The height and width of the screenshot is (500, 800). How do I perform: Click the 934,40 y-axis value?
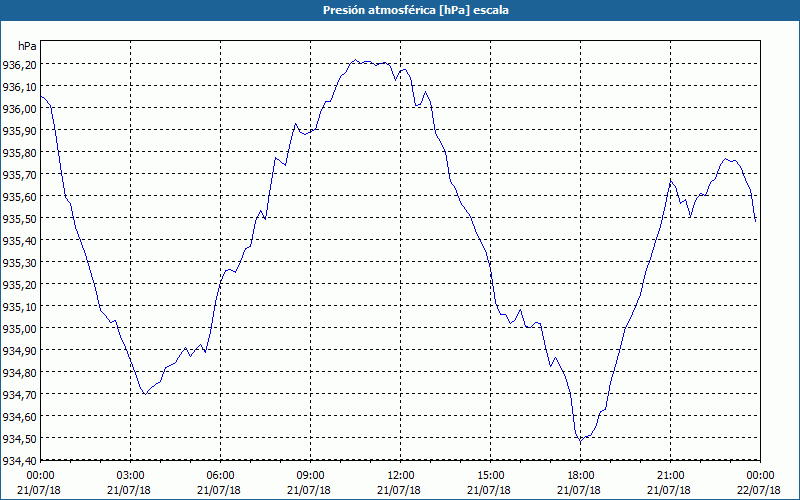click(x=20, y=460)
